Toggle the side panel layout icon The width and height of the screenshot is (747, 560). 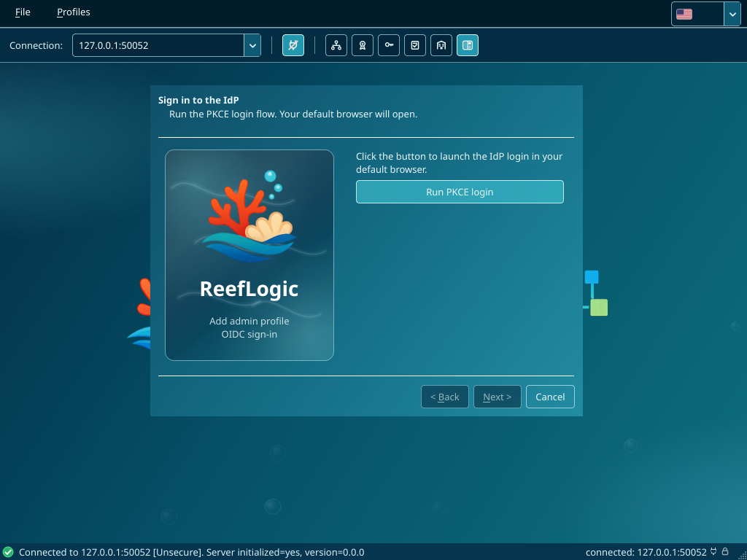click(468, 45)
